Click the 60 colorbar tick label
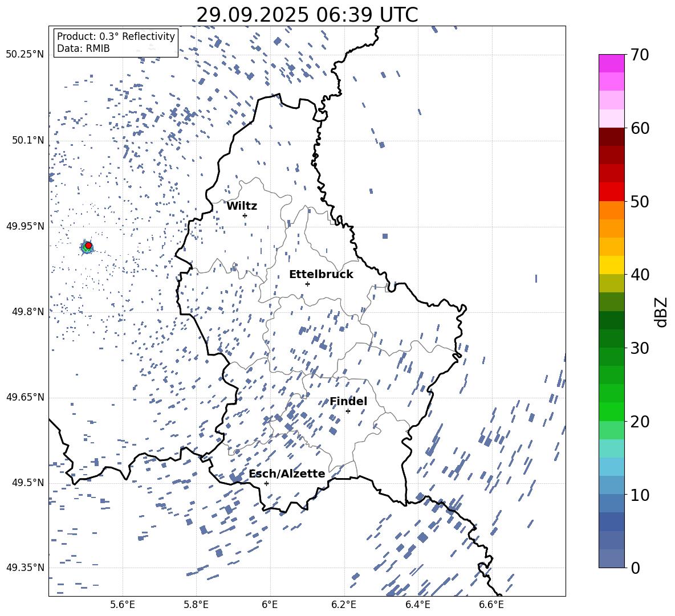 (x=639, y=128)
